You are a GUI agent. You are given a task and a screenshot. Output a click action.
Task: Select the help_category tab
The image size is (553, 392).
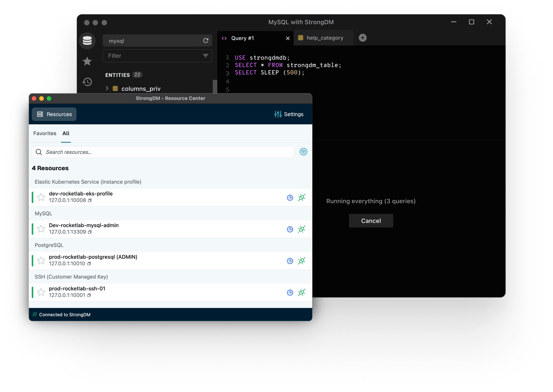pos(324,38)
